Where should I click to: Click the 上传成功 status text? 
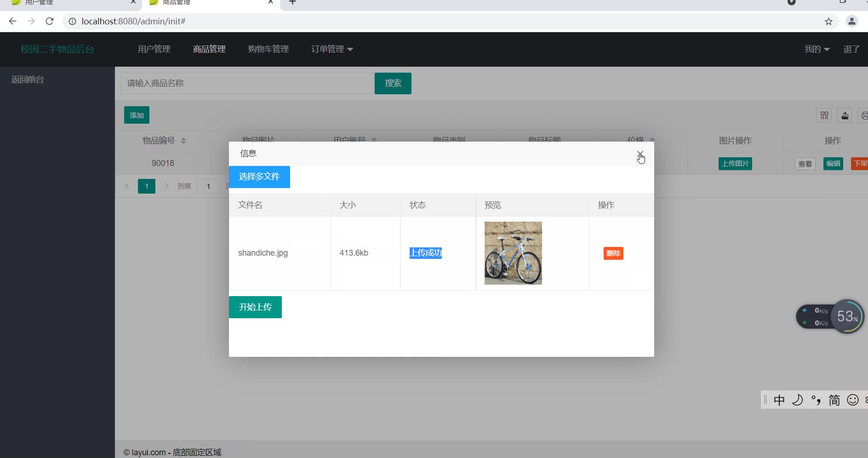[426, 253]
